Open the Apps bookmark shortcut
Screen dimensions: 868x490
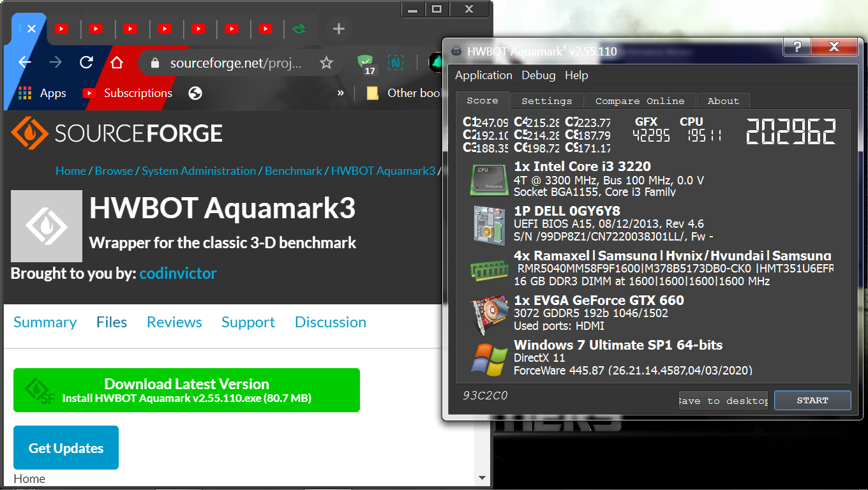tap(42, 93)
